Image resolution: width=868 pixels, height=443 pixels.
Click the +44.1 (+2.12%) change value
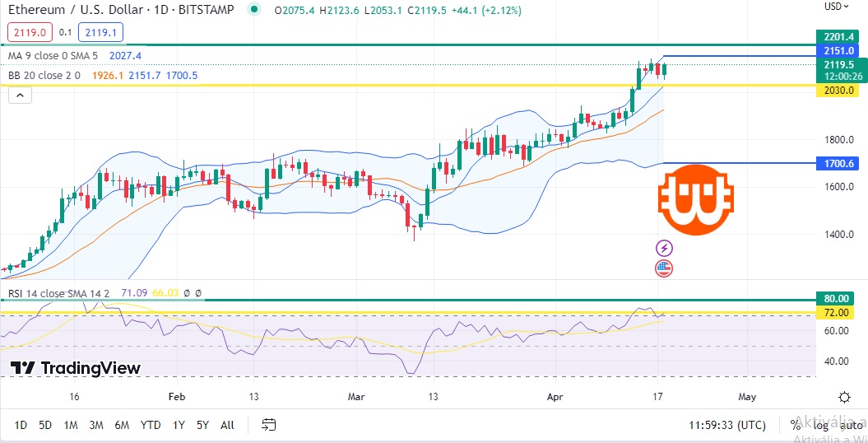[485, 11]
